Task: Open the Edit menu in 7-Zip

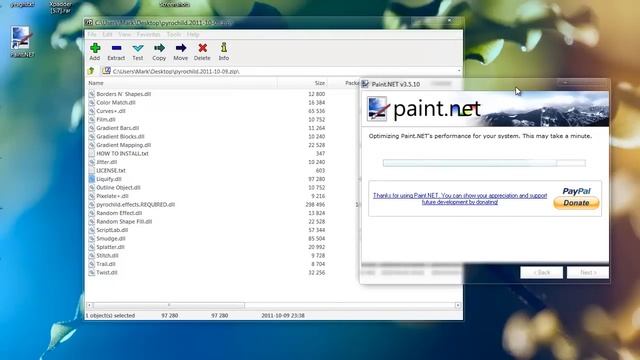Action: click(107, 35)
